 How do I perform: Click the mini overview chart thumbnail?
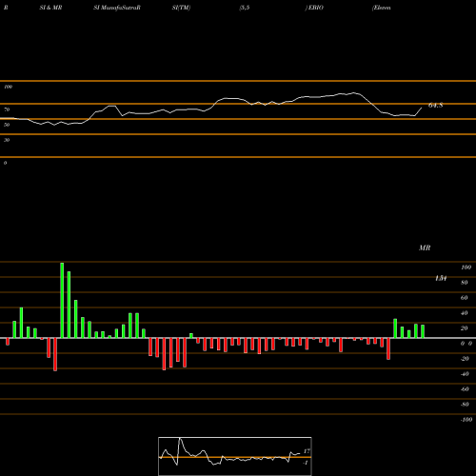235,456
